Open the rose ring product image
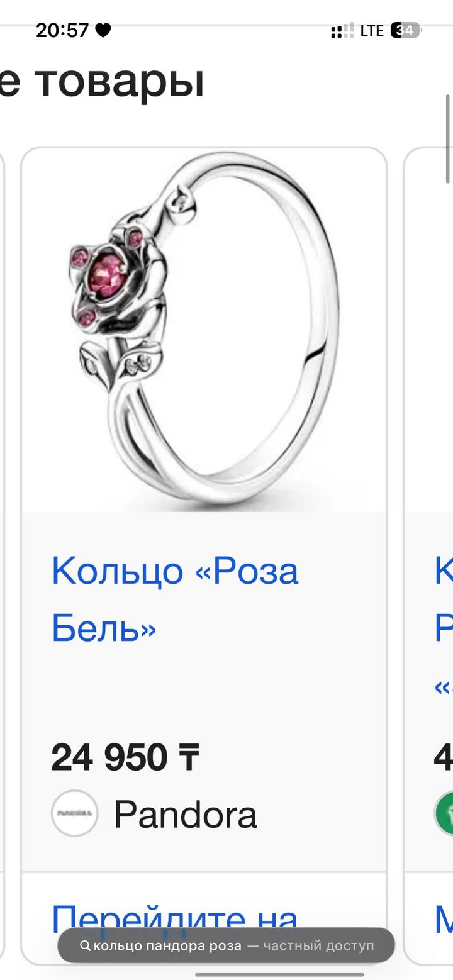Screen dimensions: 453x980 coord(204,330)
